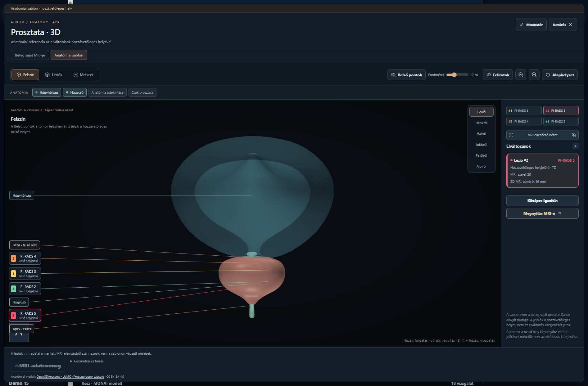The height and width of the screenshot is (386, 588).
Task: Select Anatómia áttekintése preset
Action: click(107, 92)
